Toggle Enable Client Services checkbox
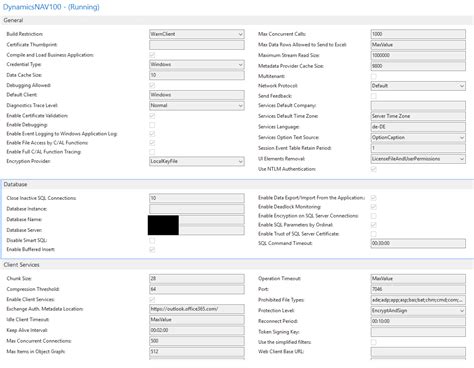The image size is (474, 368). pyautogui.click(x=152, y=299)
